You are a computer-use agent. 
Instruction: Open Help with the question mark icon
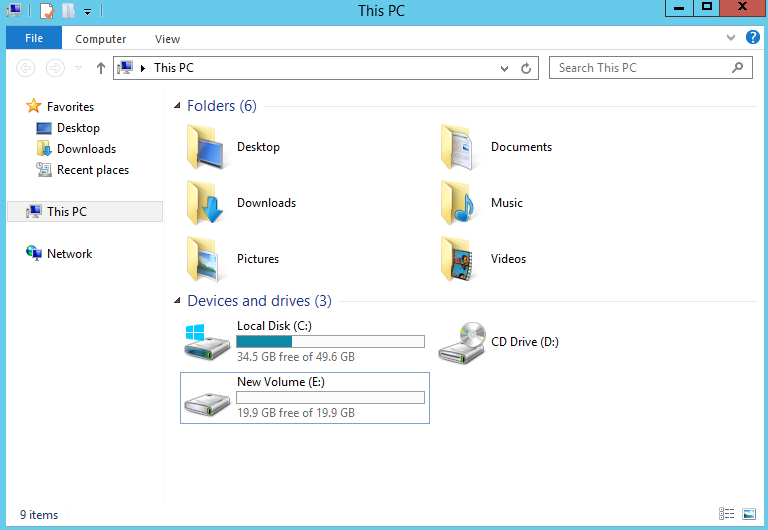coord(752,37)
